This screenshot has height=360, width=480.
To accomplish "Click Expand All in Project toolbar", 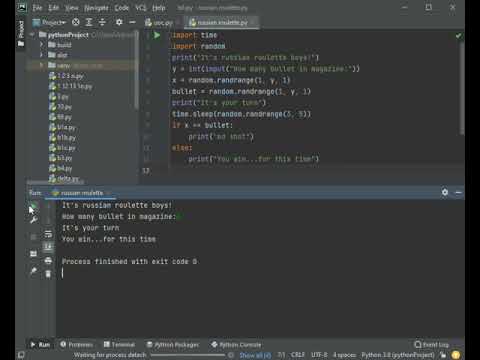I will click(89, 22).
